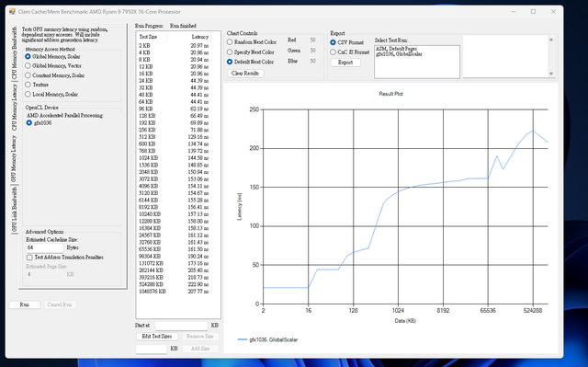Select the gfx1036, GlobalScalar test run entry

[399, 54]
